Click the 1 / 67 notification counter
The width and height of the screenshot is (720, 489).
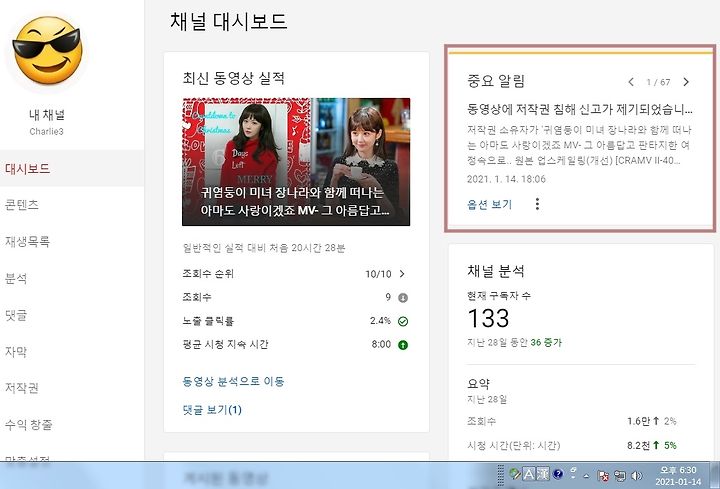[658, 82]
